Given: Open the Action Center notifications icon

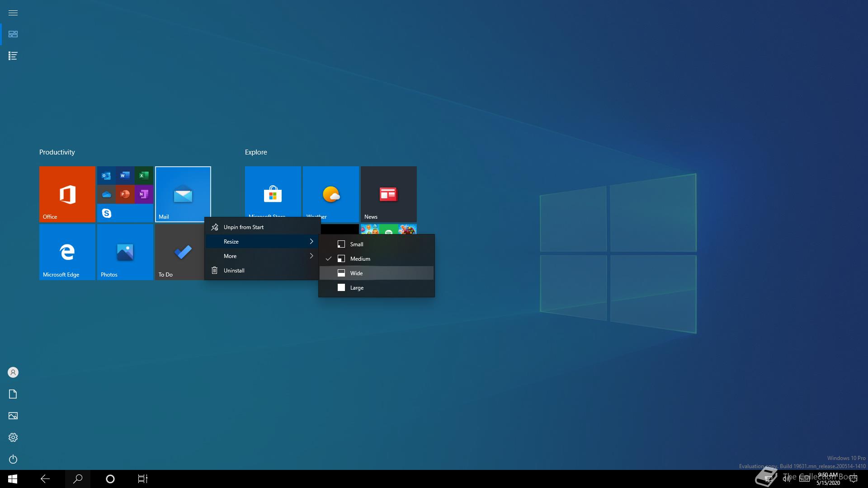Looking at the screenshot, I should coord(854,479).
